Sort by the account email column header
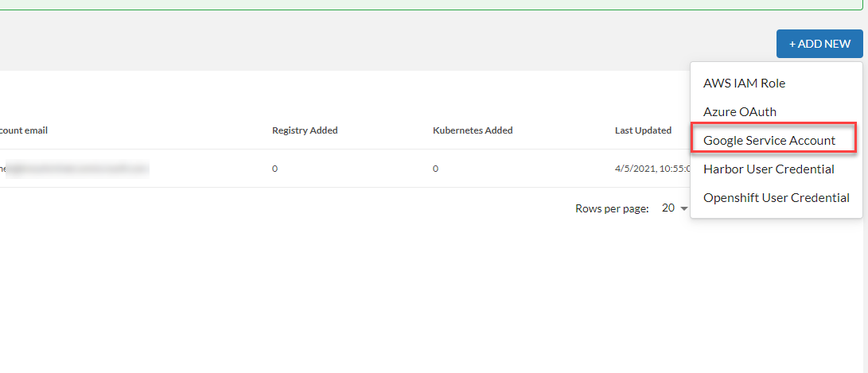This screenshot has width=868, height=373. (24, 130)
